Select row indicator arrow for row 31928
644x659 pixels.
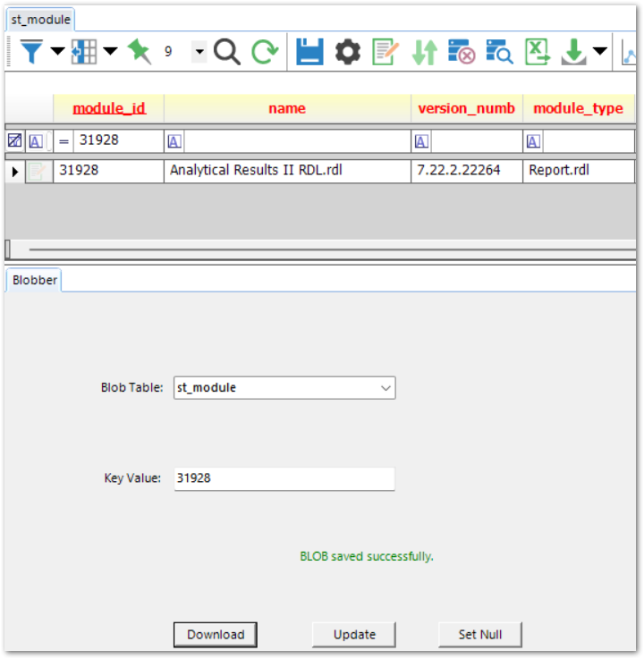tap(15, 172)
